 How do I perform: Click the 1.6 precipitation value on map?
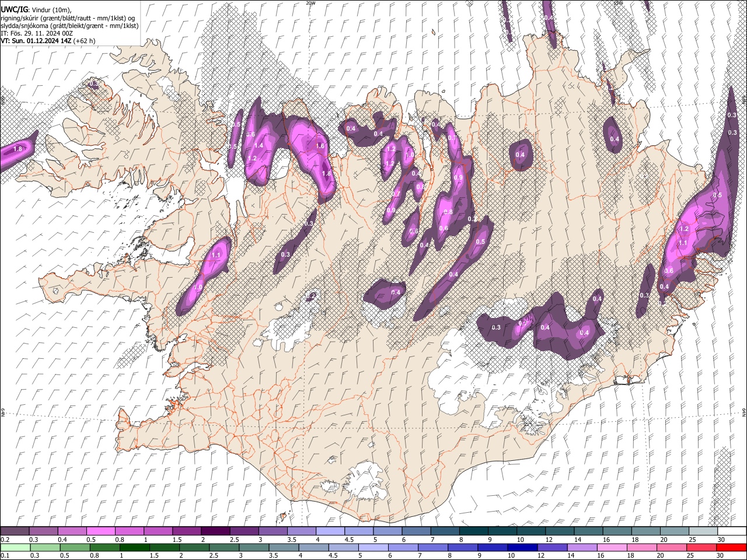[320, 146]
